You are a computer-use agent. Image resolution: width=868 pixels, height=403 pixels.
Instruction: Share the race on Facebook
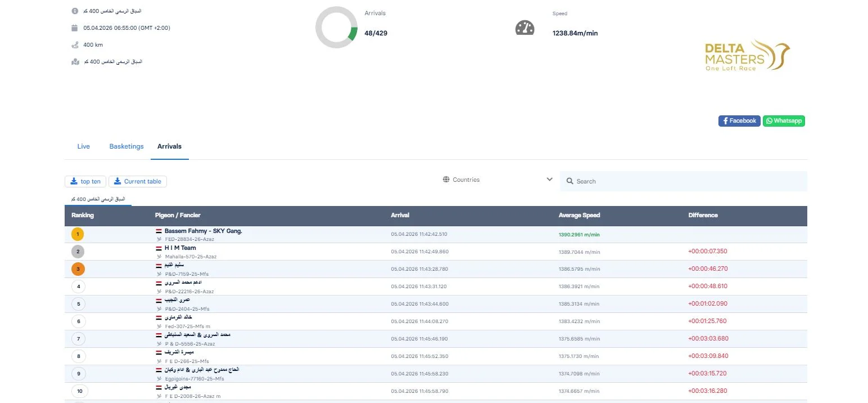click(x=739, y=121)
